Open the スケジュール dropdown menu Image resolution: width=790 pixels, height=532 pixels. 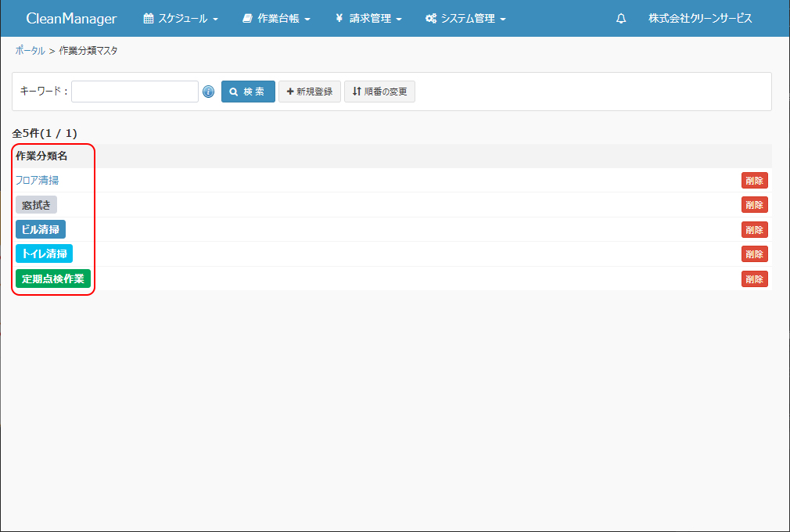[x=181, y=19]
